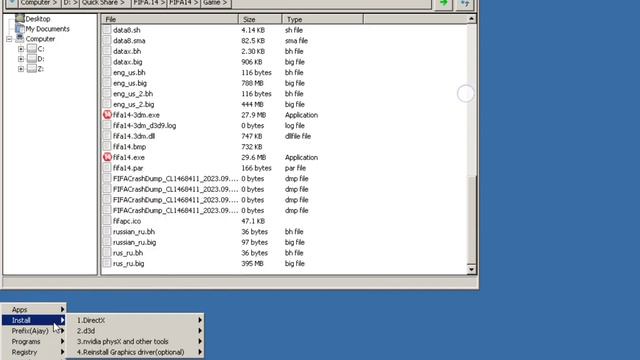Select the russian_ru.big file name
The height and width of the screenshot is (360, 640).
click(134, 242)
